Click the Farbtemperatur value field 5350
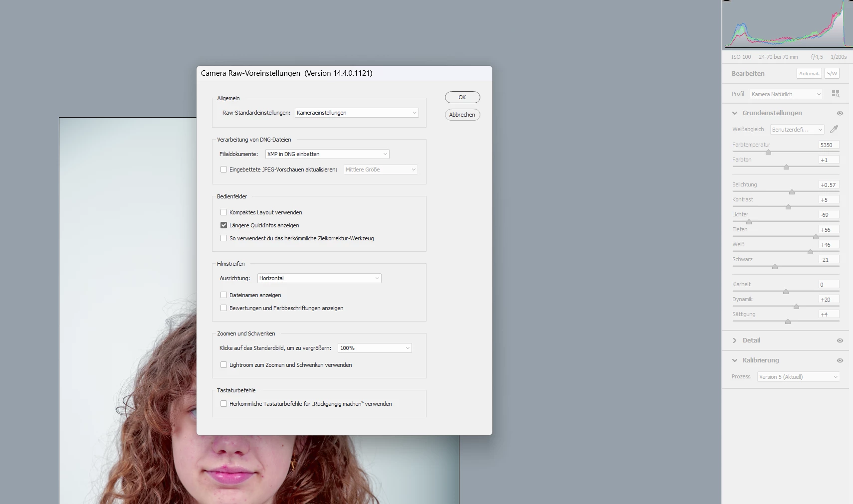Viewport: 853px width, 504px height. coord(829,145)
